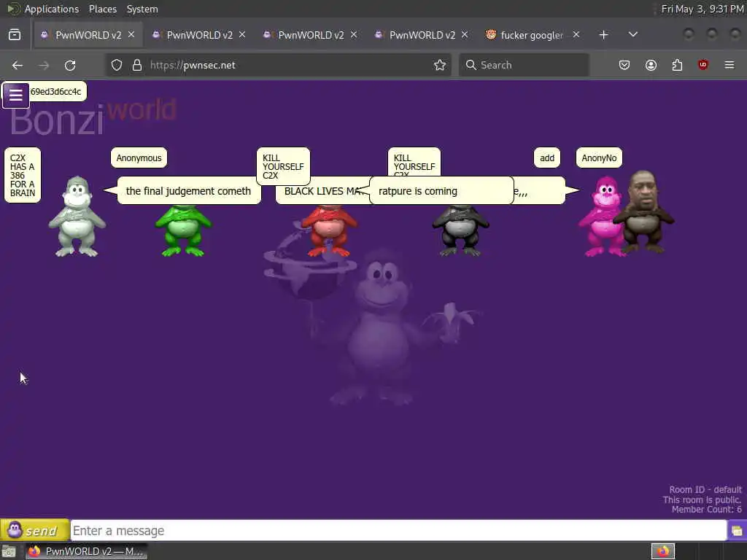This screenshot has height=560, width=747.
Task: Click the red Bonzi gorilla character
Action: pyautogui.click(x=329, y=231)
